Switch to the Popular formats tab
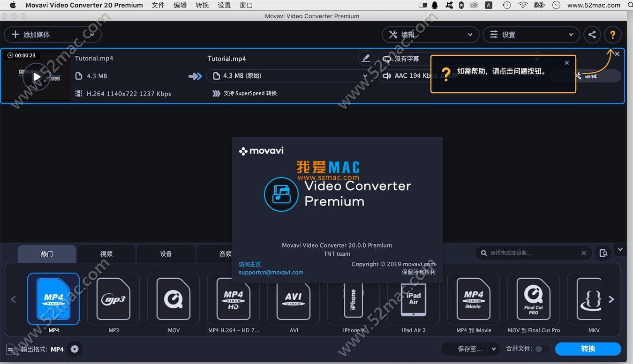Image resolution: width=633 pixels, height=364 pixels. pyautogui.click(x=47, y=254)
